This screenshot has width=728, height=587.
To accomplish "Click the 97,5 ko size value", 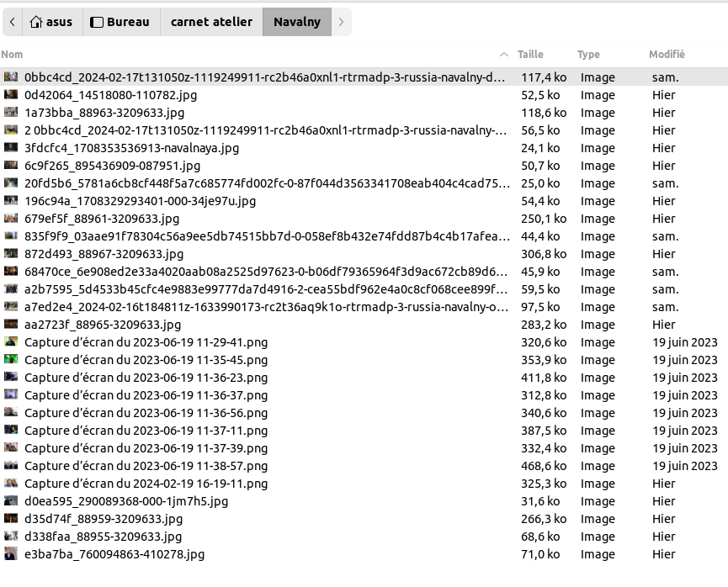I will [x=540, y=307].
